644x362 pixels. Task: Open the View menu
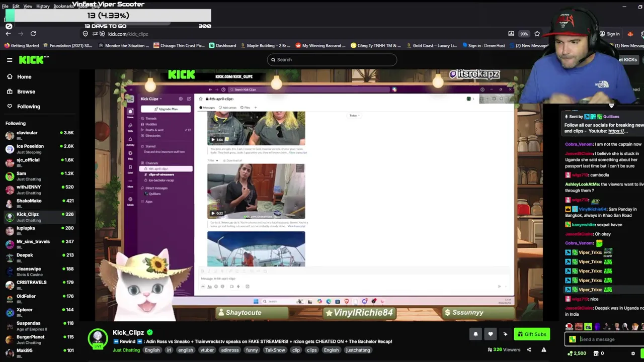pyautogui.click(x=28, y=6)
